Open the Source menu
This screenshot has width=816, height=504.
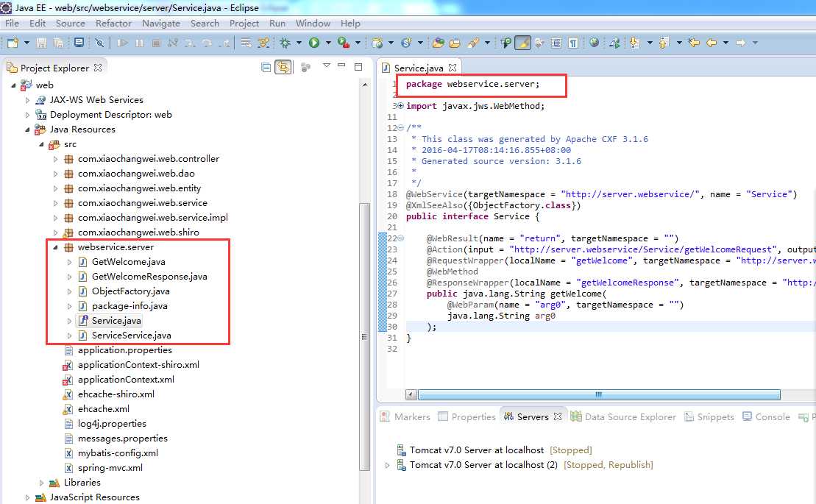(x=70, y=24)
